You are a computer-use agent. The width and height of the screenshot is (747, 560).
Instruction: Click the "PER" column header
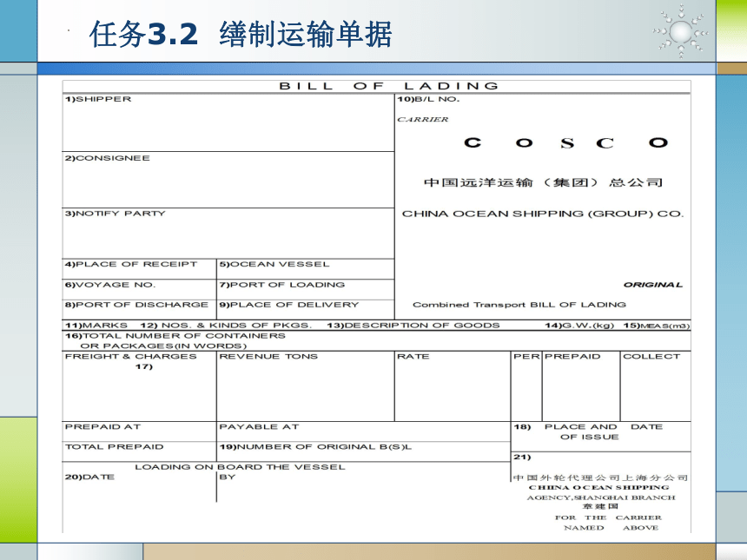click(526, 357)
